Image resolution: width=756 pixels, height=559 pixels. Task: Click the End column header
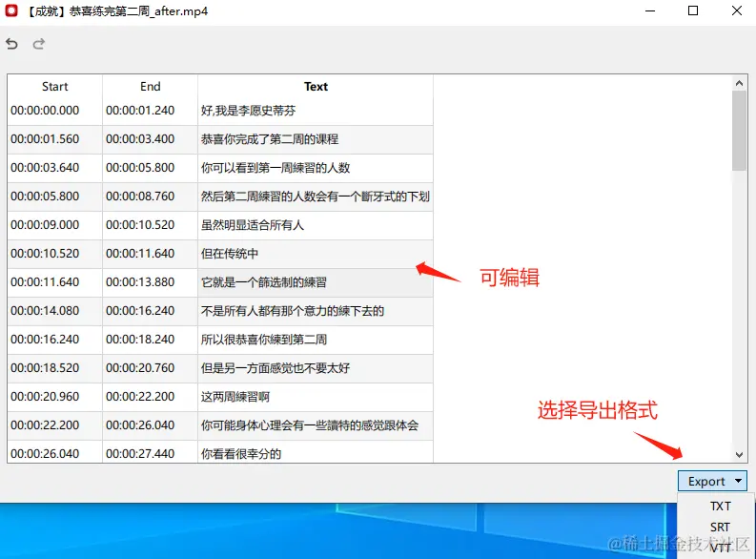(150, 87)
